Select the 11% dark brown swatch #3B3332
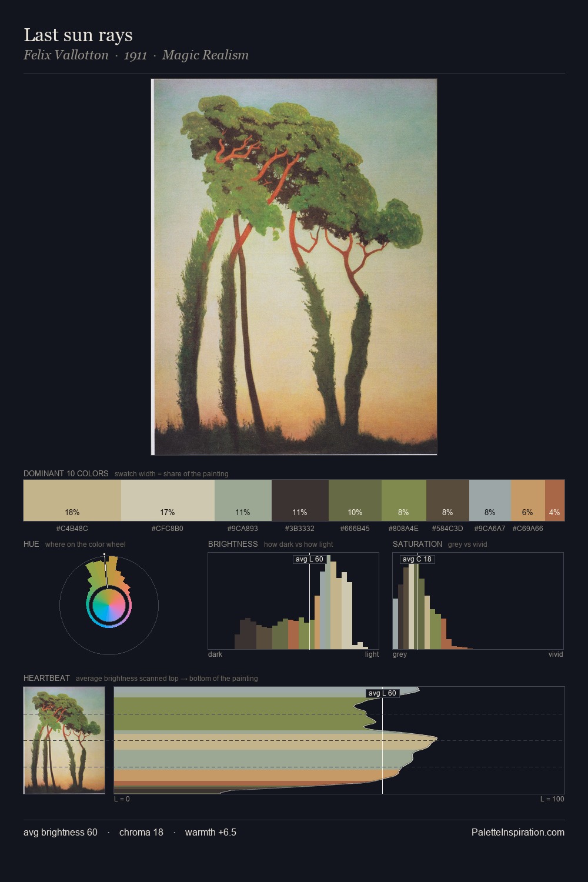588x882 pixels. point(300,500)
